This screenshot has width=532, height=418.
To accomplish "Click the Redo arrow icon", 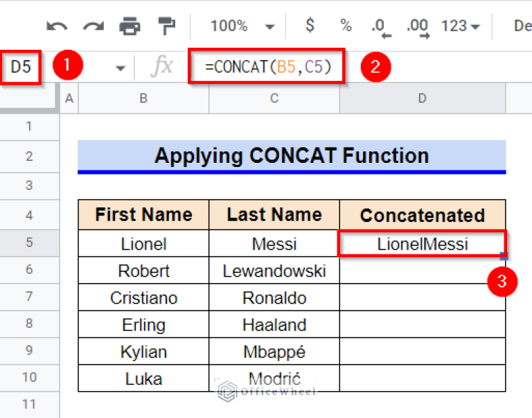I will [x=93, y=26].
